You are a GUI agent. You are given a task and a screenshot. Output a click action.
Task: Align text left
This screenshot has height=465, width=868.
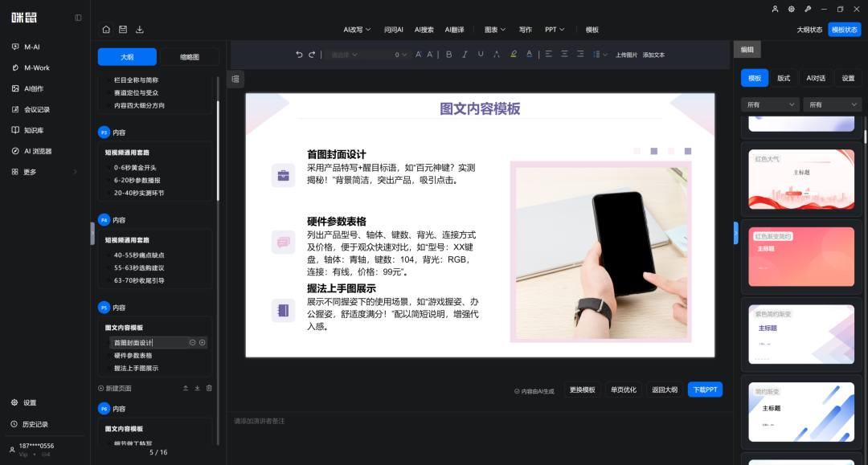549,54
